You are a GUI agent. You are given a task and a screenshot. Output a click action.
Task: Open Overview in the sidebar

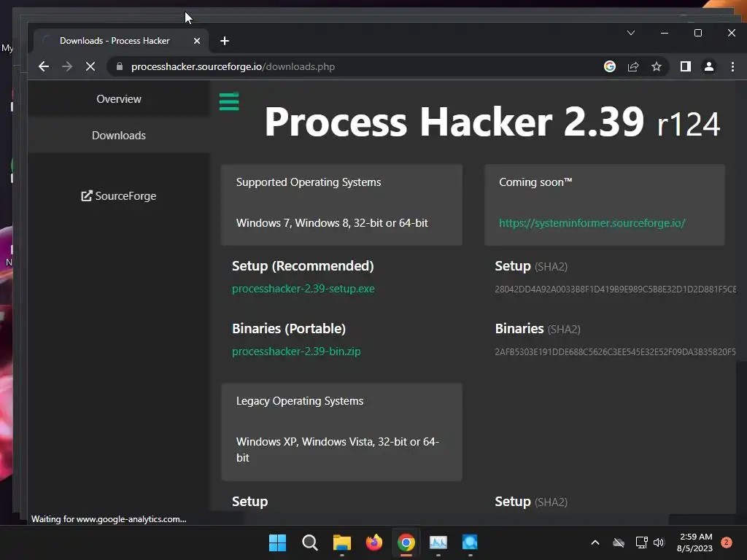click(x=119, y=99)
